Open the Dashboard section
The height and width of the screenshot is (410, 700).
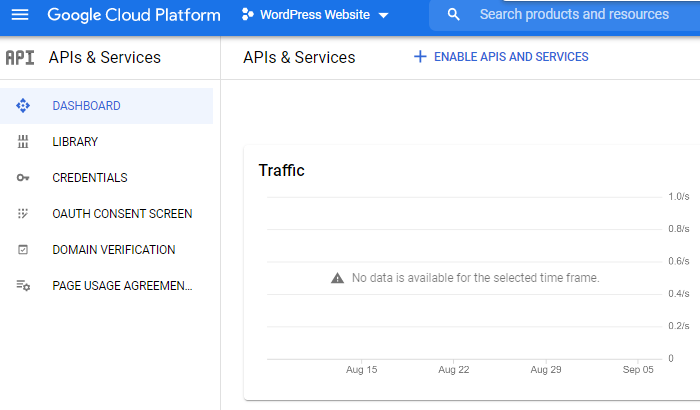(x=107, y=106)
